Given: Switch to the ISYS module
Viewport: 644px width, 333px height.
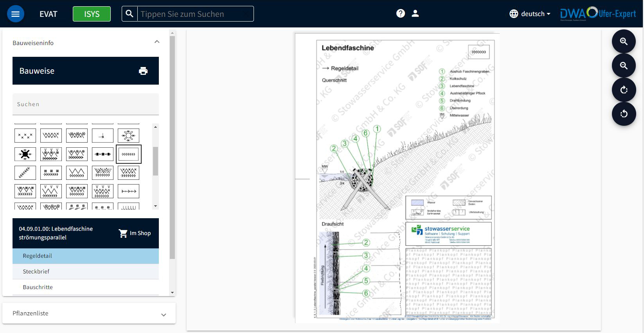Looking at the screenshot, I should [92, 14].
